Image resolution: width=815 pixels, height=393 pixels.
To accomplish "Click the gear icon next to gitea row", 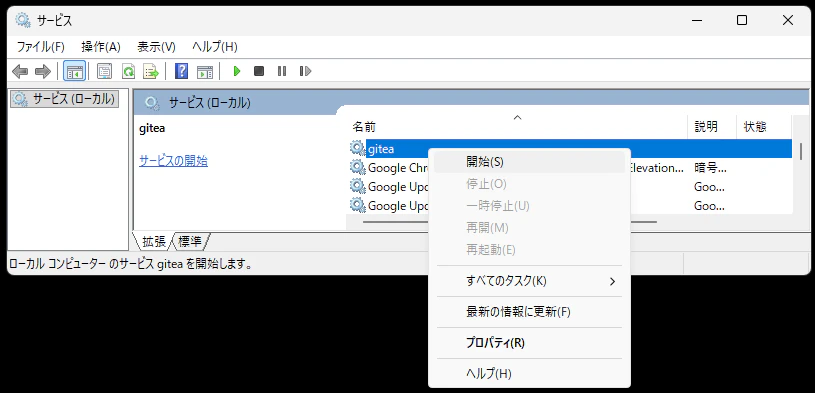I will (358, 149).
